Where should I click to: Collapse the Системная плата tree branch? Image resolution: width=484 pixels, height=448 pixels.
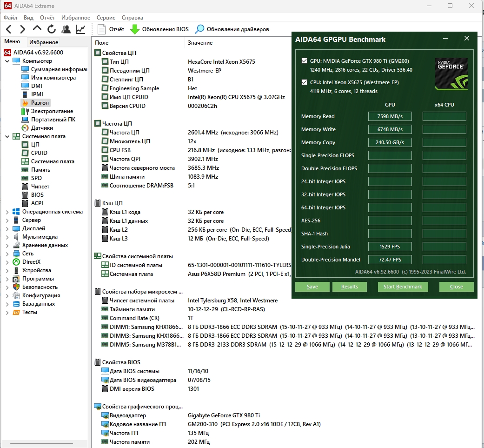(x=7, y=136)
